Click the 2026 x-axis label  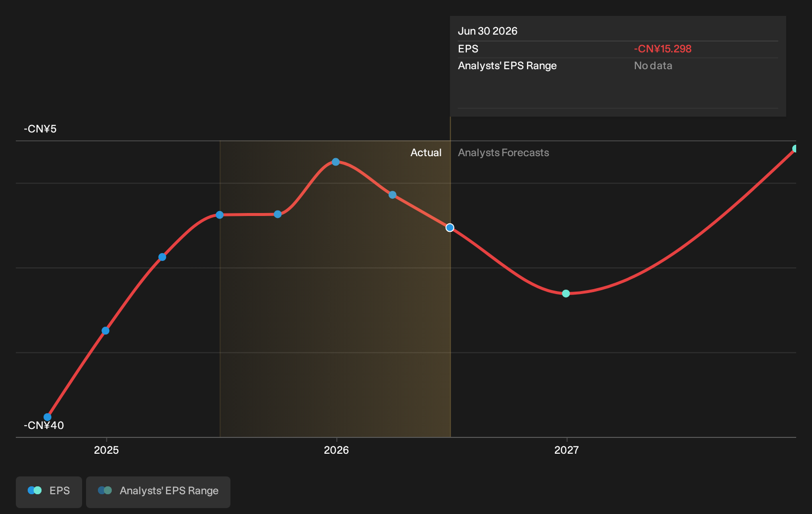pyautogui.click(x=336, y=450)
